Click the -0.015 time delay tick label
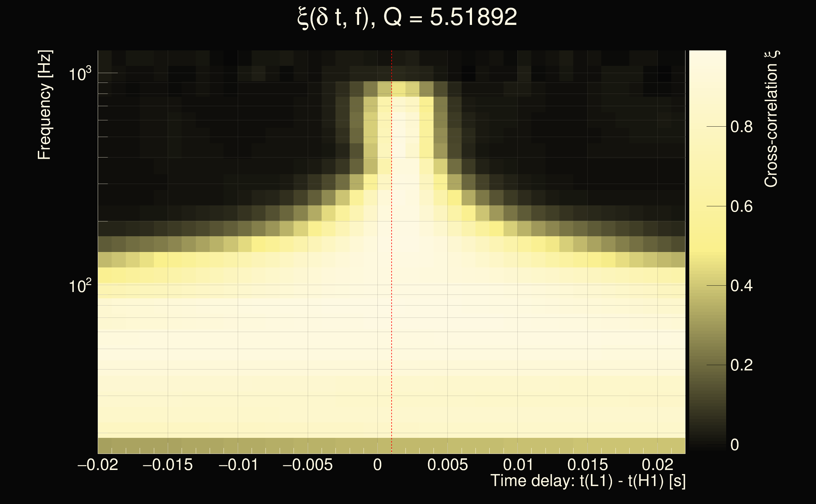The image size is (816, 504). point(167,465)
